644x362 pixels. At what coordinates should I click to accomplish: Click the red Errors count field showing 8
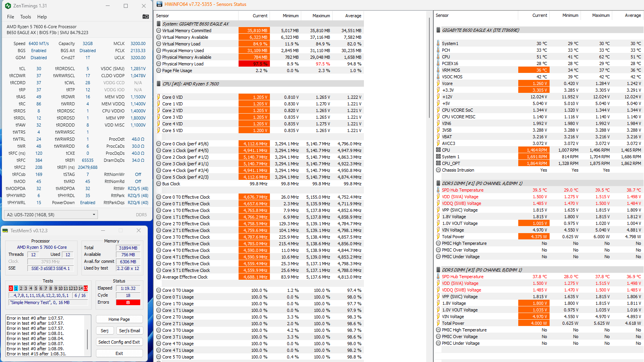tap(128, 302)
